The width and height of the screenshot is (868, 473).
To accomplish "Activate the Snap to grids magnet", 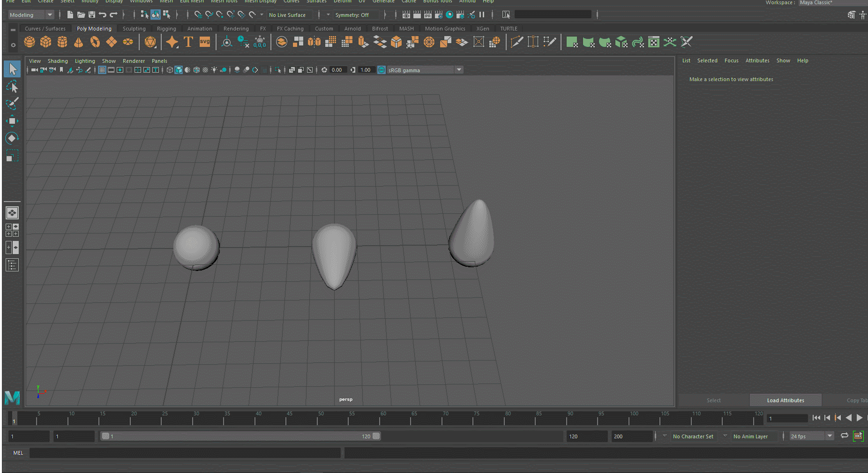I will coord(198,15).
